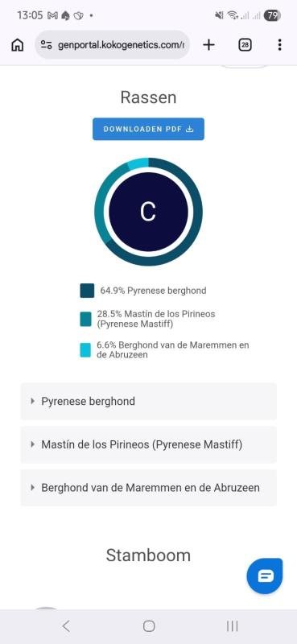The image size is (297, 644).
Task: Tap the Android recent apps button
Action: [x=232, y=626]
